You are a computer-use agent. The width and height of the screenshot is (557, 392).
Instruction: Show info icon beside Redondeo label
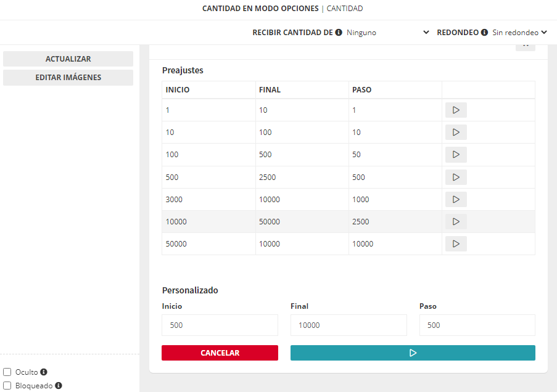[x=484, y=33]
